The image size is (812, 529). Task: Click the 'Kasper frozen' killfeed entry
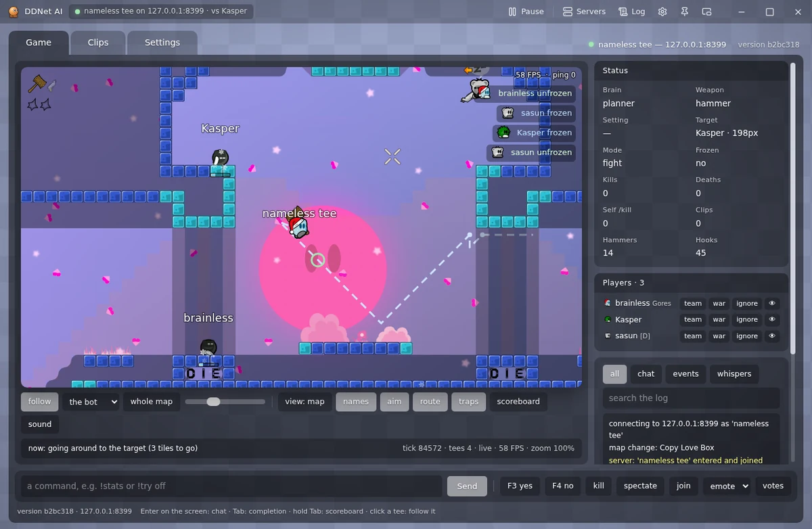tap(535, 133)
